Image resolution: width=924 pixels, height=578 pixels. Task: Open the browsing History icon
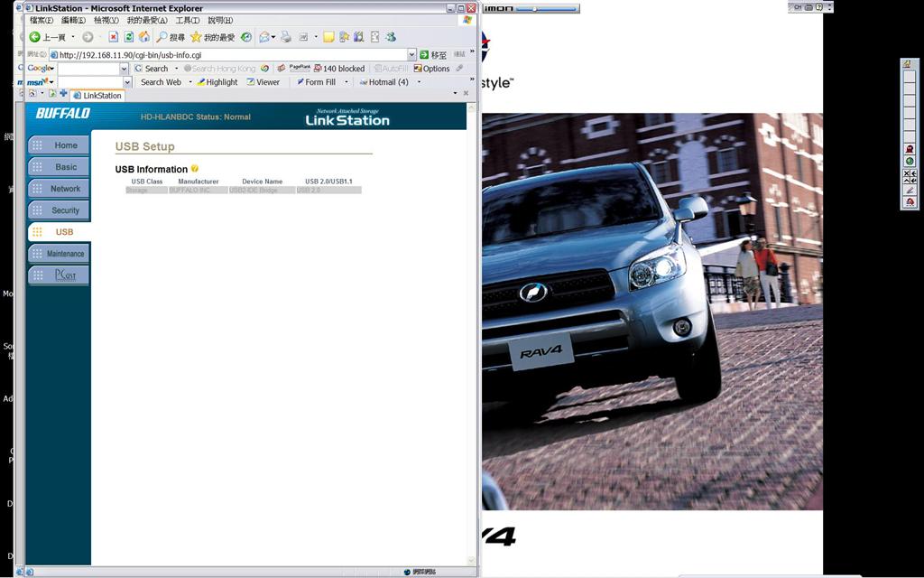(x=246, y=37)
